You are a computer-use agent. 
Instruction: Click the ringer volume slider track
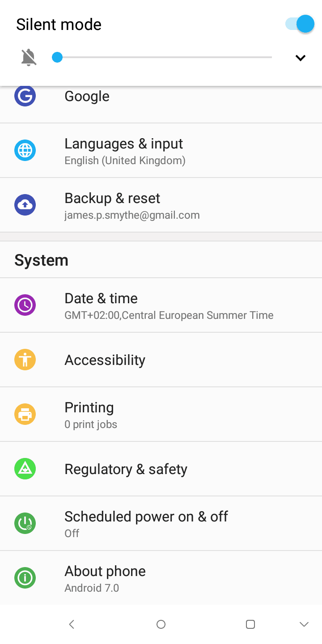[164, 57]
